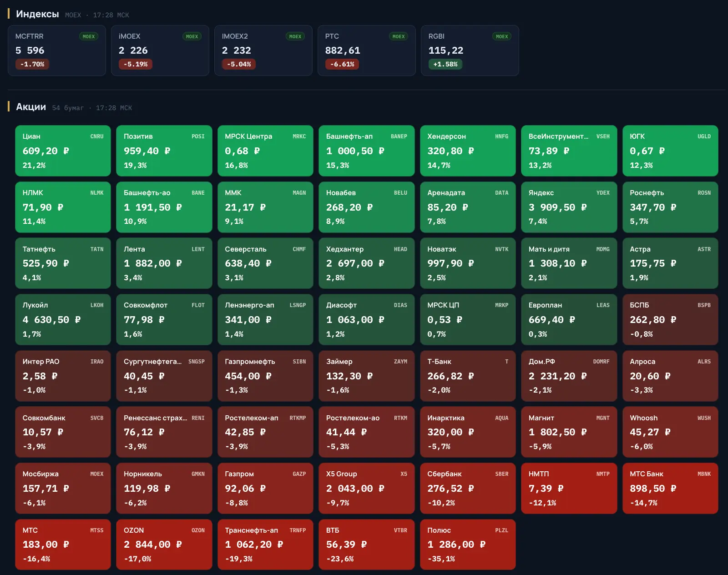Open the MCFTRR index card

click(57, 50)
